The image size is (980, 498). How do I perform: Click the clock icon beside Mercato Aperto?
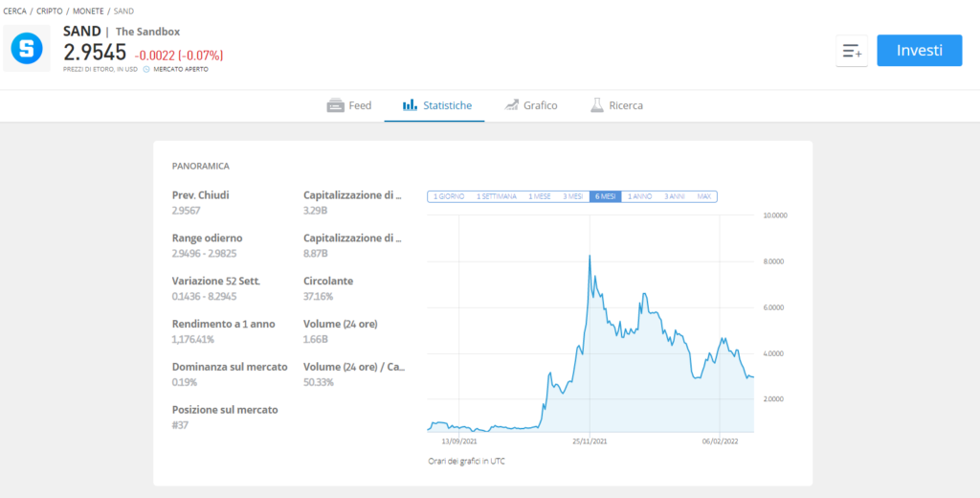[146, 70]
